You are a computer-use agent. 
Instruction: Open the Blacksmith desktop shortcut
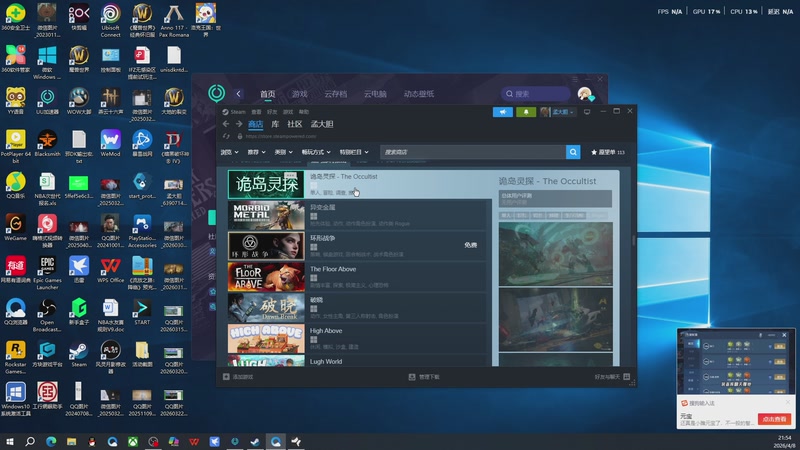(x=47, y=143)
